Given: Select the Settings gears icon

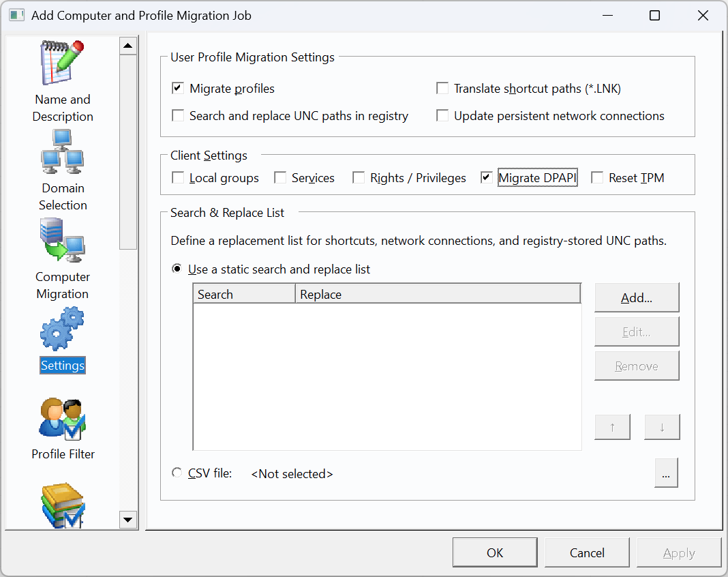Looking at the screenshot, I should click(x=63, y=329).
